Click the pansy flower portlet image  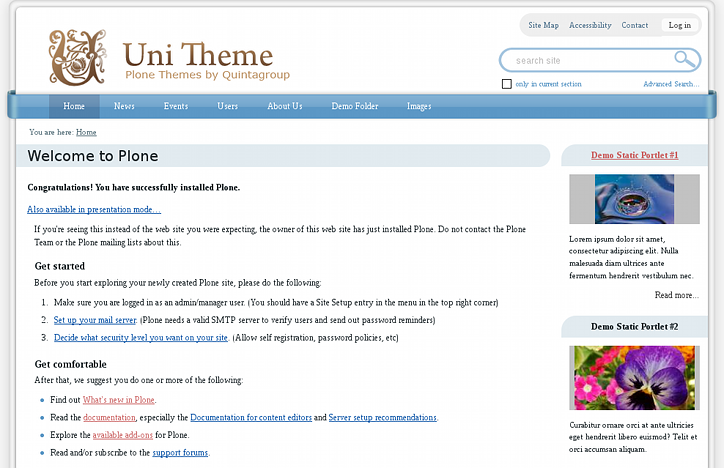click(x=634, y=378)
